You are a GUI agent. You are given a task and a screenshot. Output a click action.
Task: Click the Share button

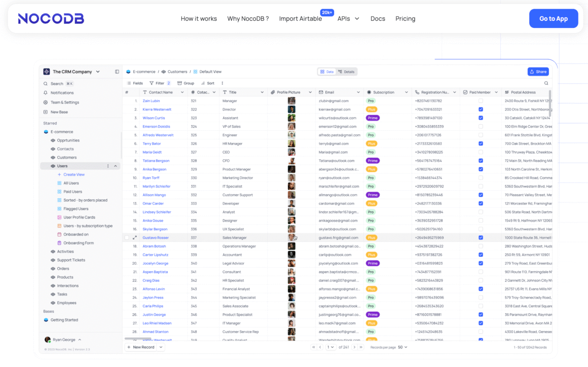tap(538, 72)
